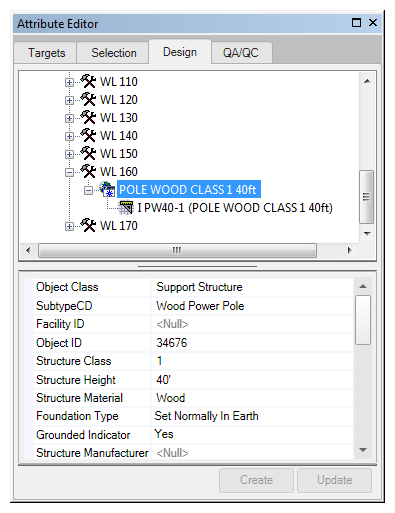The image size is (395, 513).
Task: Expand the WL 170 tree node
Action: tap(69, 226)
